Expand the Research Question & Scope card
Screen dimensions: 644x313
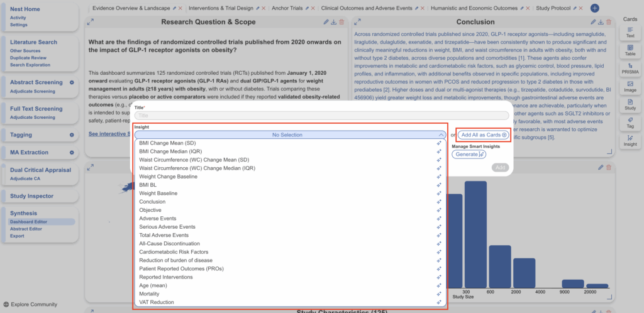click(91, 22)
